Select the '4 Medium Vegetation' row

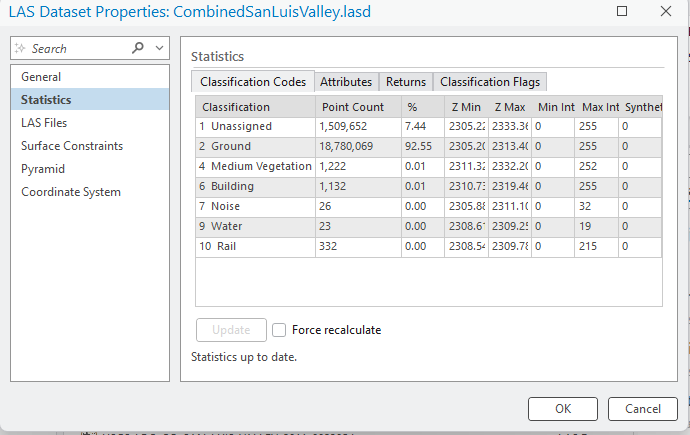[x=429, y=166]
